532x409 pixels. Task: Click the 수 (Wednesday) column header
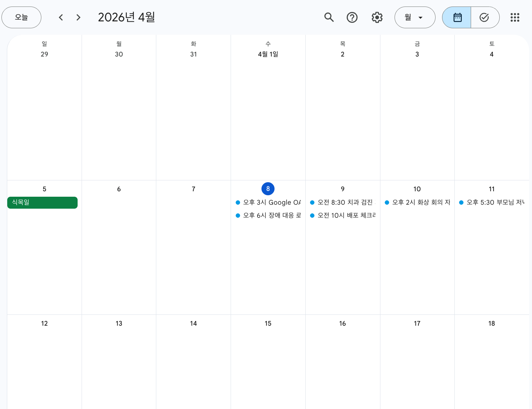(268, 44)
